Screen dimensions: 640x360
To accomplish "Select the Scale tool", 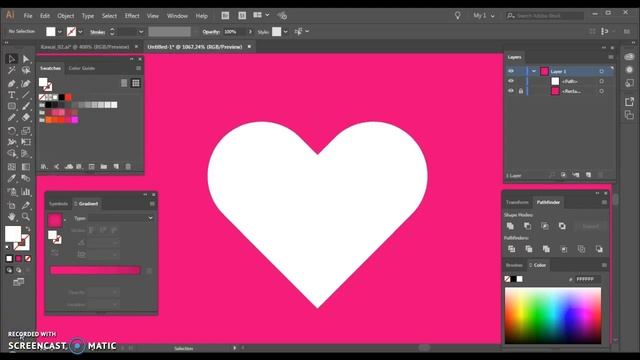I will coord(26,131).
